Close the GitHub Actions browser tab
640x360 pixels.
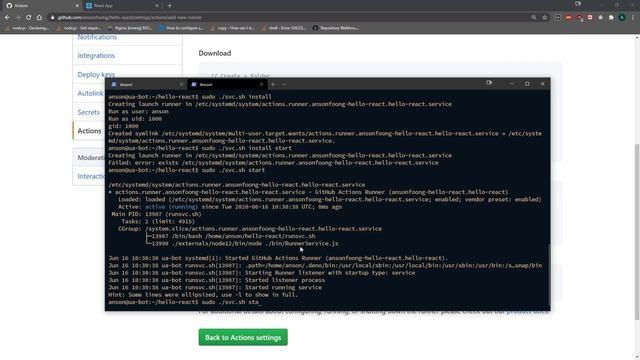pos(77,6)
